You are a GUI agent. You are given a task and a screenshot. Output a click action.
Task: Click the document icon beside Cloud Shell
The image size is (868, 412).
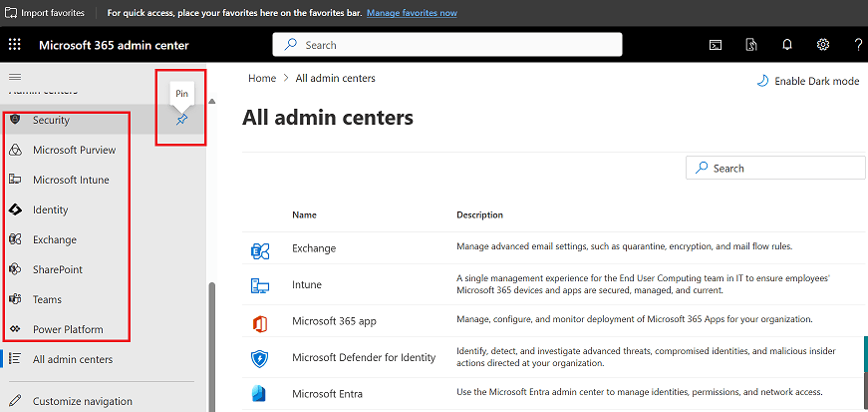[751, 45]
